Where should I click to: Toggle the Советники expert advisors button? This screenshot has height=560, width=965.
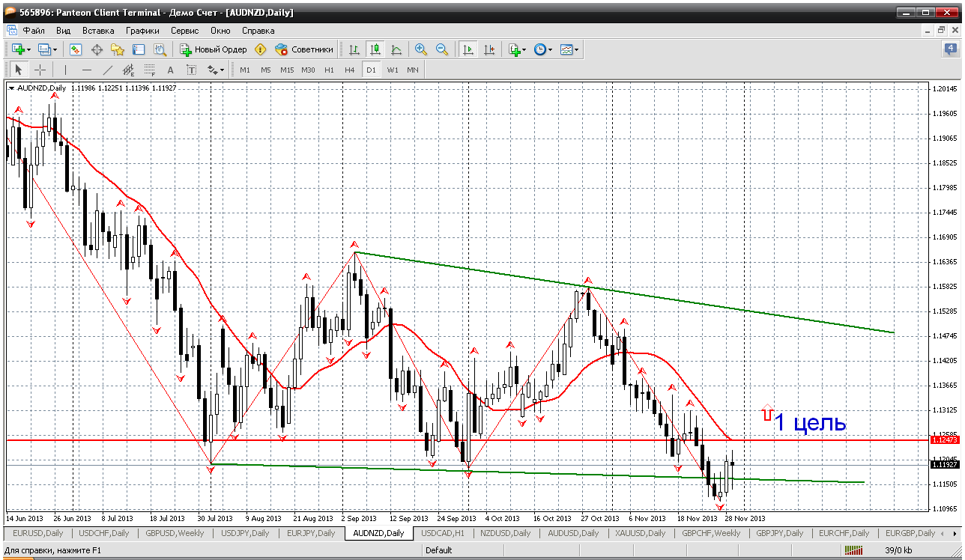304,49
